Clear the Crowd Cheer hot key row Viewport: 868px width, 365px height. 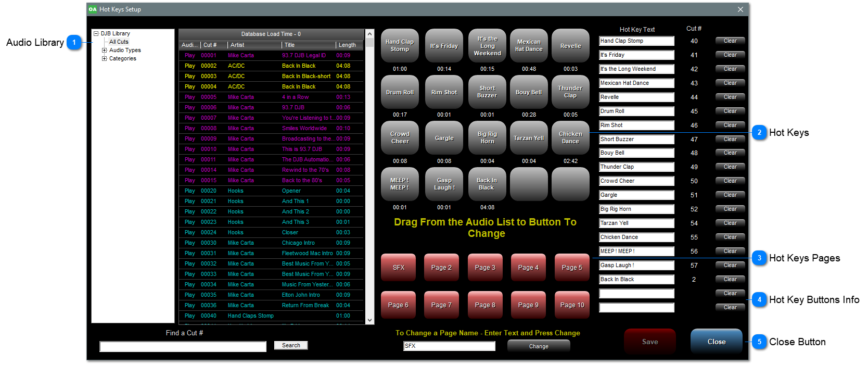click(x=730, y=181)
